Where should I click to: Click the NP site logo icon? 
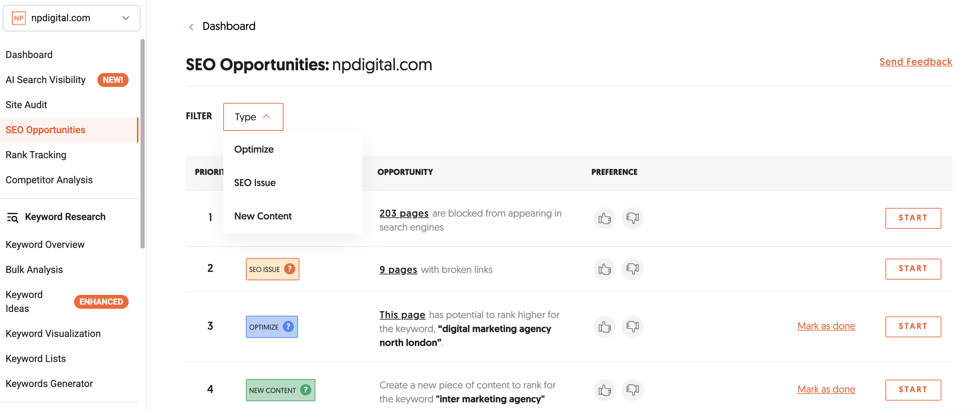pyautogui.click(x=19, y=18)
